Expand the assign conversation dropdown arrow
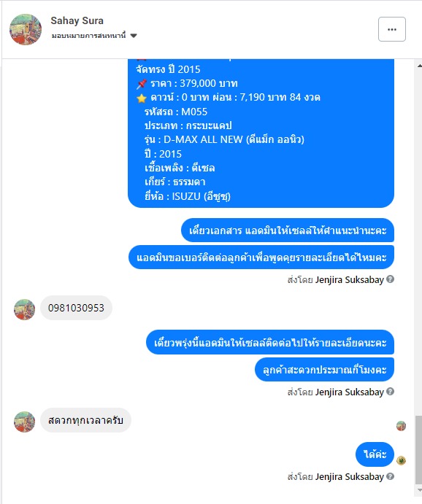 134,35
